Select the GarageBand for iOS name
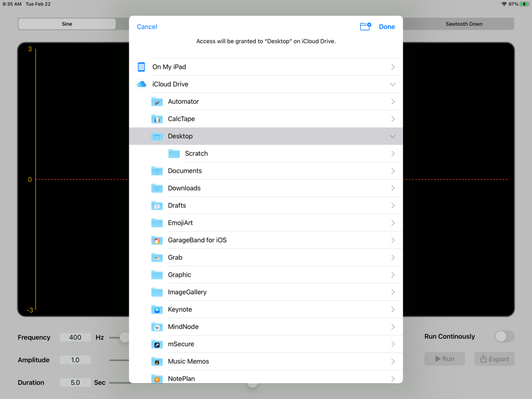The width and height of the screenshot is (532, 399). (197, 240)
